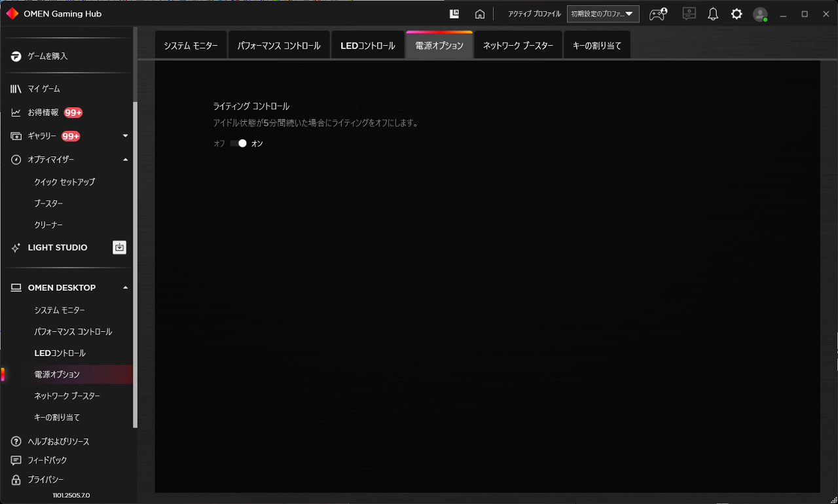
Task: Toggle the ライティング コントロール switch
Action: click(238, 143)
